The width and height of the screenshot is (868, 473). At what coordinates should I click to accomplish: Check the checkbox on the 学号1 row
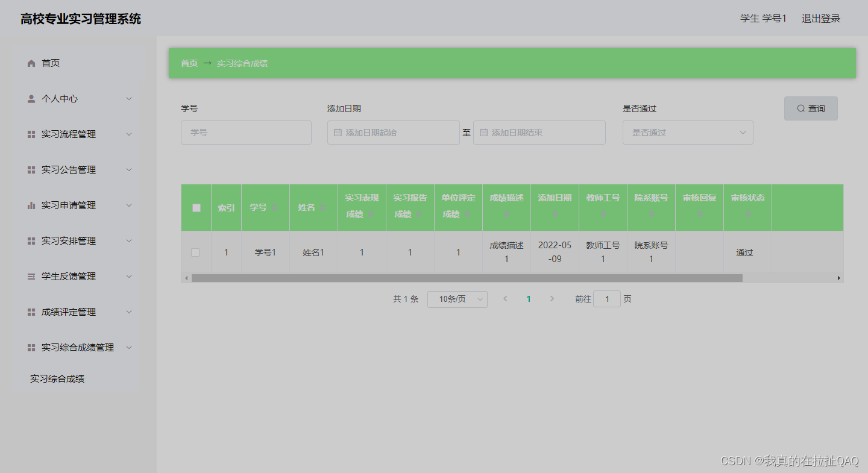coord(195,252)
